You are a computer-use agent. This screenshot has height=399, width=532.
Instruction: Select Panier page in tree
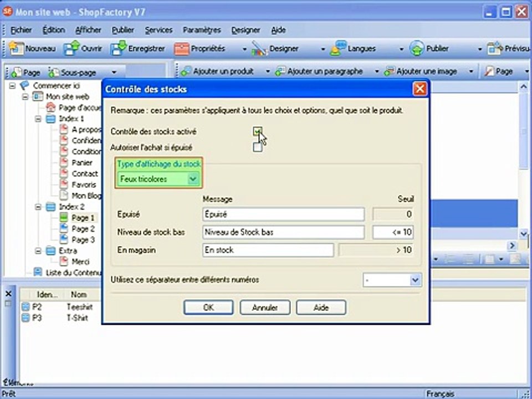pos(82,162)
